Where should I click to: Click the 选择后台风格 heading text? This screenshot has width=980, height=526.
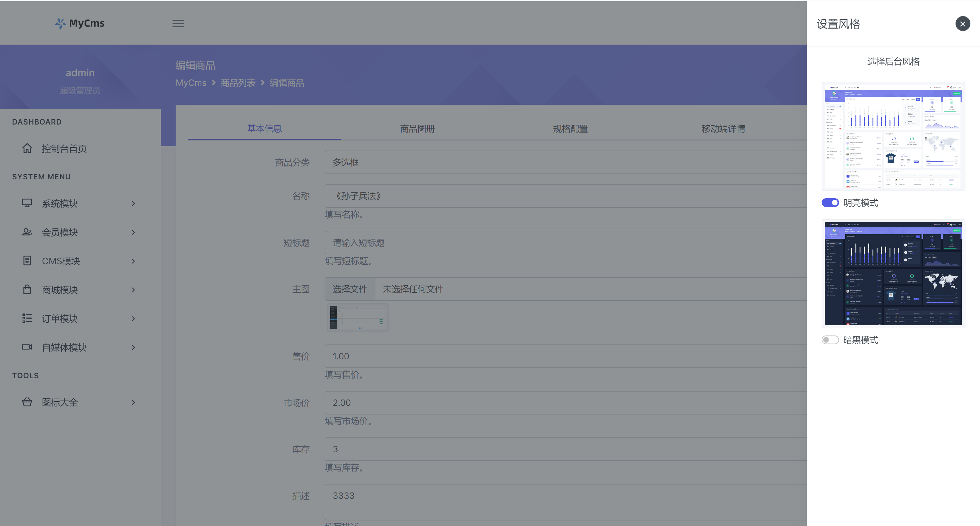coord(893,61)
